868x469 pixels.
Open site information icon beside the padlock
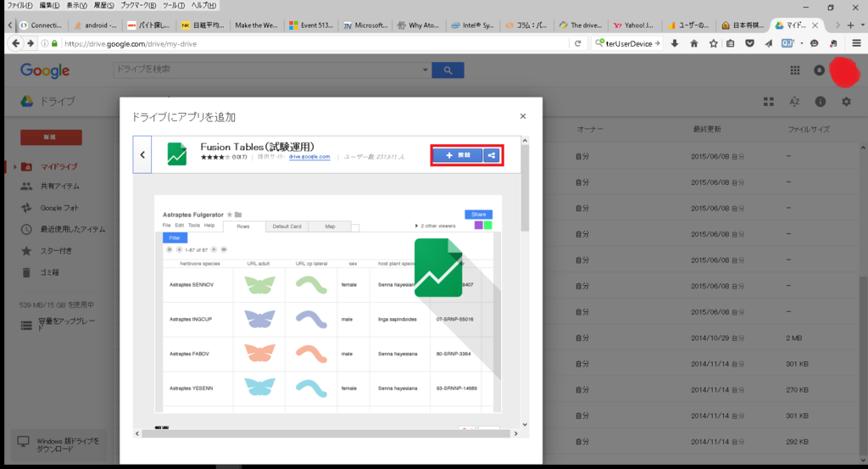tap(45, 43)
